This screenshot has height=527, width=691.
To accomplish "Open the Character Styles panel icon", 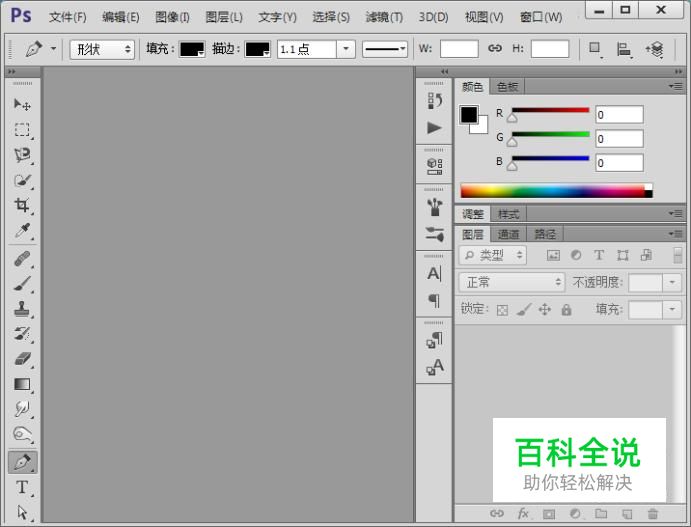I will pyautogui.click(x=435, y=367).
